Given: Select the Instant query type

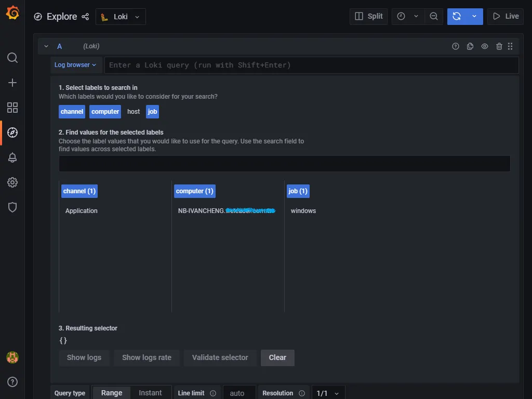Looking at the screenshot, I should coord(150,393).
